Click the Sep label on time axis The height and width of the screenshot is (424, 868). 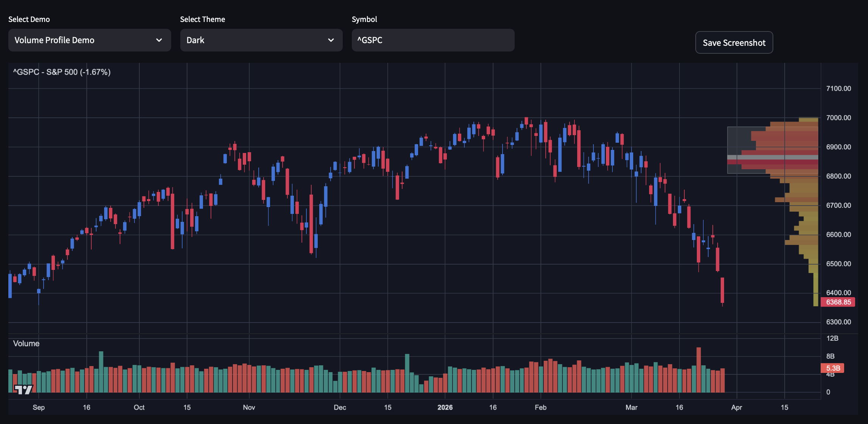click(39, 407)
